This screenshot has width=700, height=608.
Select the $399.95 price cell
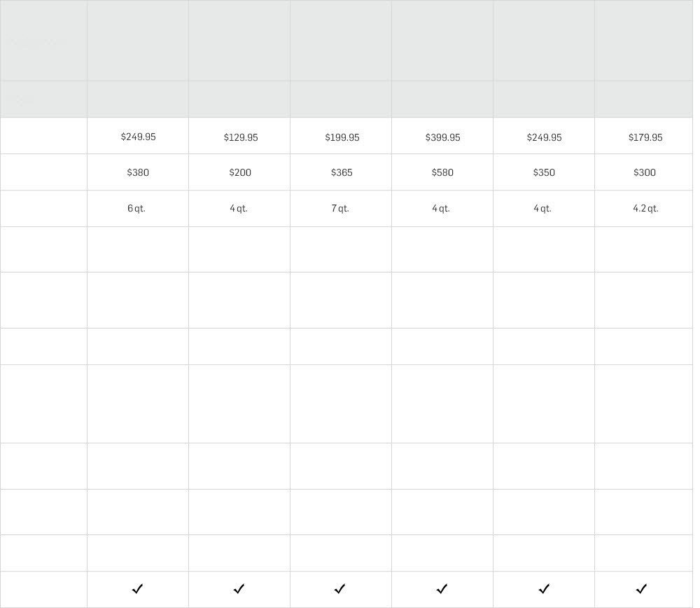pos(442,137)
